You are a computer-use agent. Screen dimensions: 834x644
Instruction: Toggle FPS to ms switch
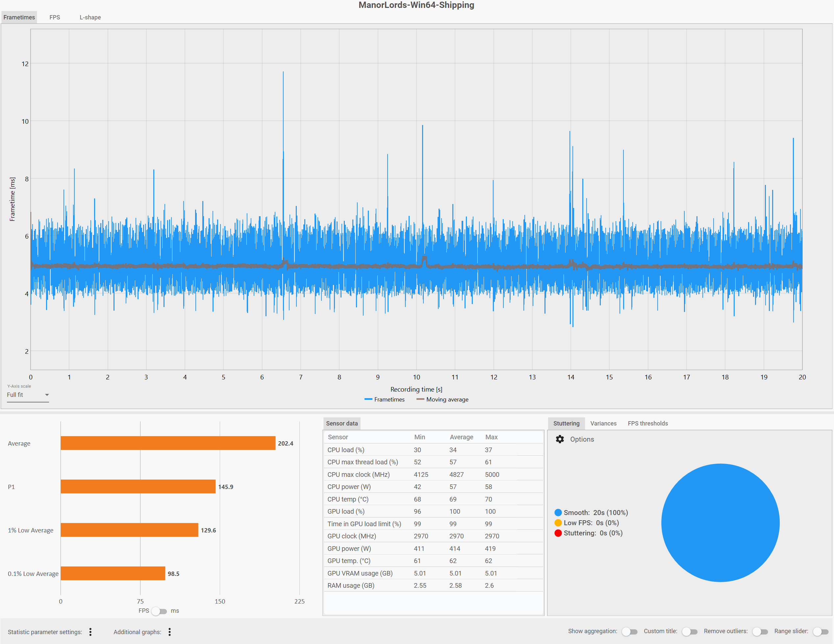(159, 611)
